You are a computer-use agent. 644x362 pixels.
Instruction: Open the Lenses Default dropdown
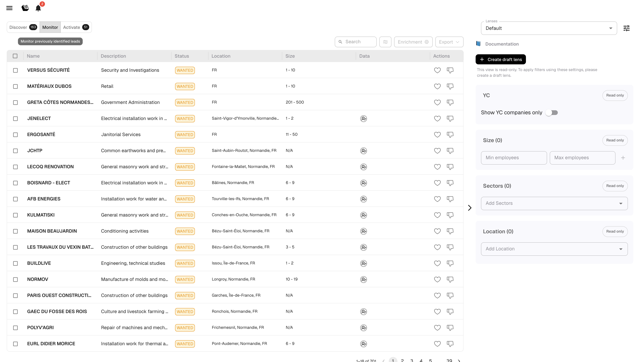click(549, 28)
